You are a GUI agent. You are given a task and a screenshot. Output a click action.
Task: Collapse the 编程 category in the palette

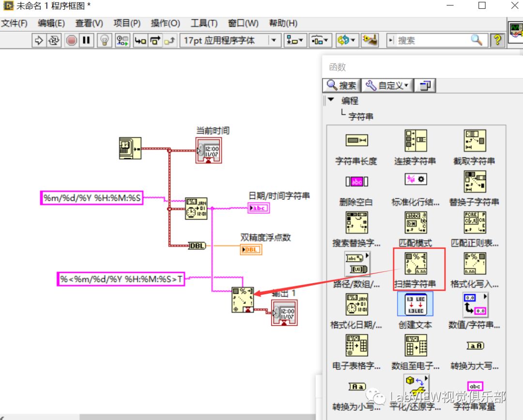point(331,101)
